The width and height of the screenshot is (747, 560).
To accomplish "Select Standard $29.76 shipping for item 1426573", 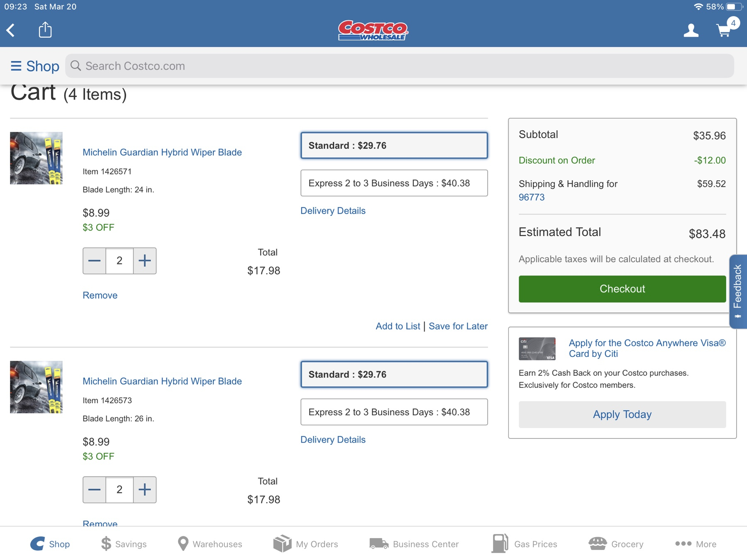I will coord(394,375).
